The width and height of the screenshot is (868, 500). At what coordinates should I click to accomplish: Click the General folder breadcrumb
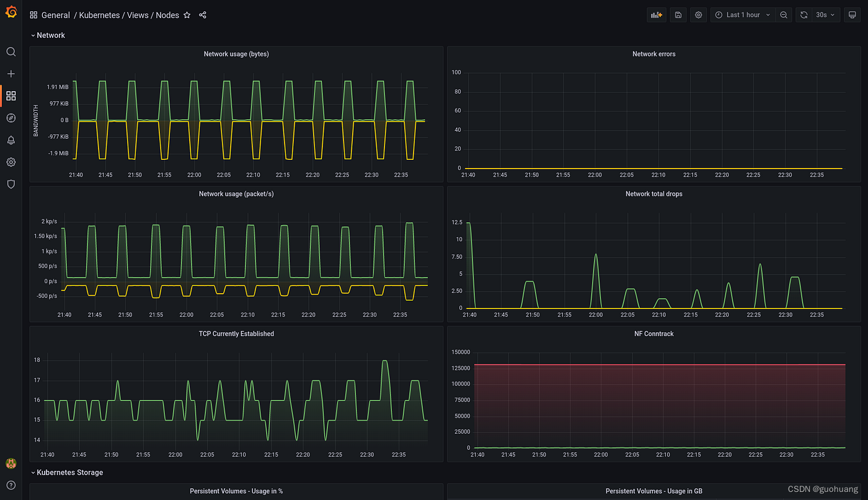[x=56, y=15]
